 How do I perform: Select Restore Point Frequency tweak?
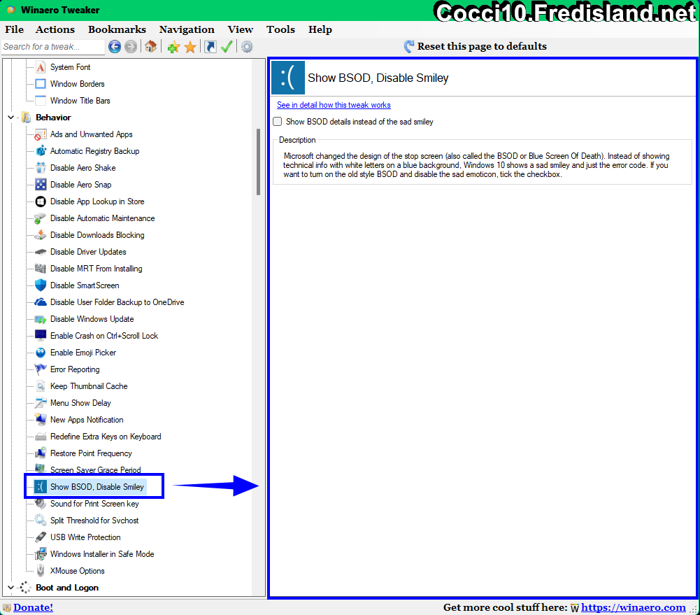tap(91, 453)
